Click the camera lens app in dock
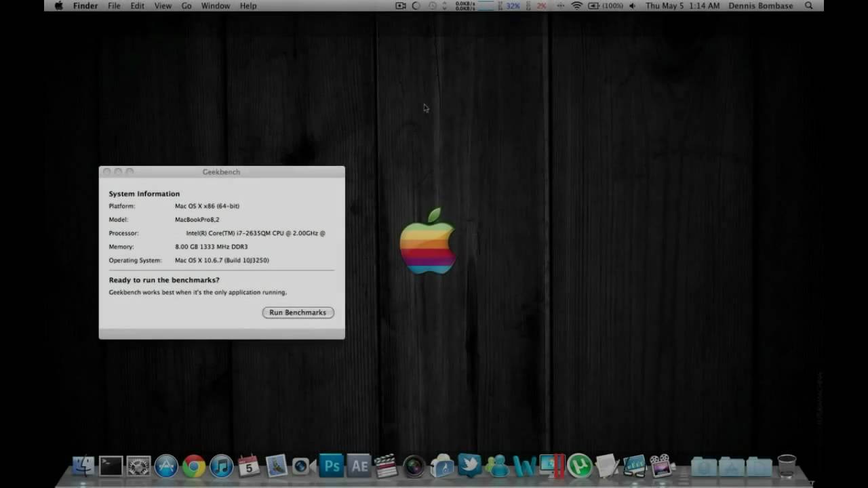 (414, 466)
